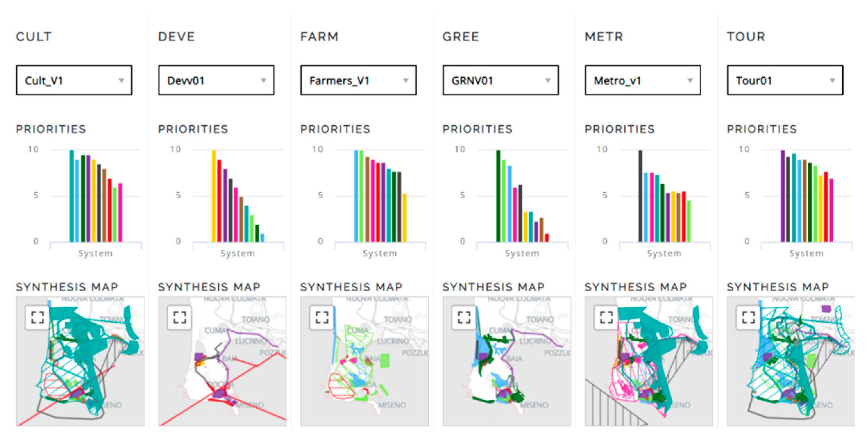The height and width of the screenshot is (441, 868).
Task: Expand the METR synthesis map fullscreen
Action: pyautogui.click(x=606, y=317)
